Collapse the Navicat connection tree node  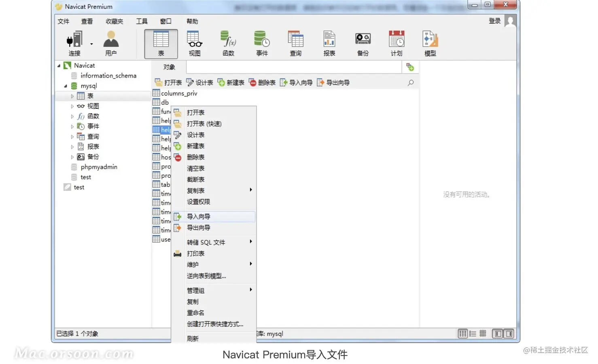click(59, 66)
